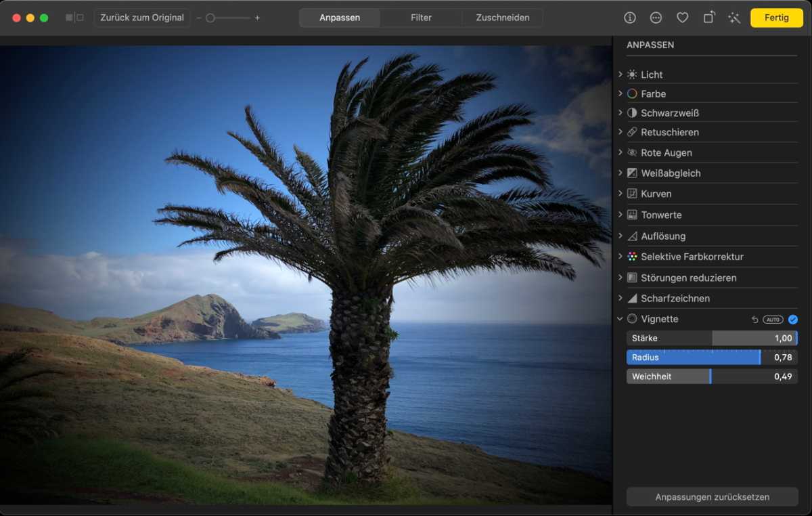812x516 pixels.
Task: Toggle the compare with/without adjustments view button
Action: (x=74, y=18)
